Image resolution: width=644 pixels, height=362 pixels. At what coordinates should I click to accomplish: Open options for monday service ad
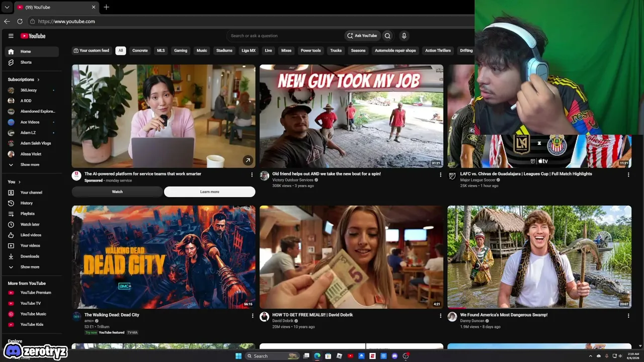[252, 174]
